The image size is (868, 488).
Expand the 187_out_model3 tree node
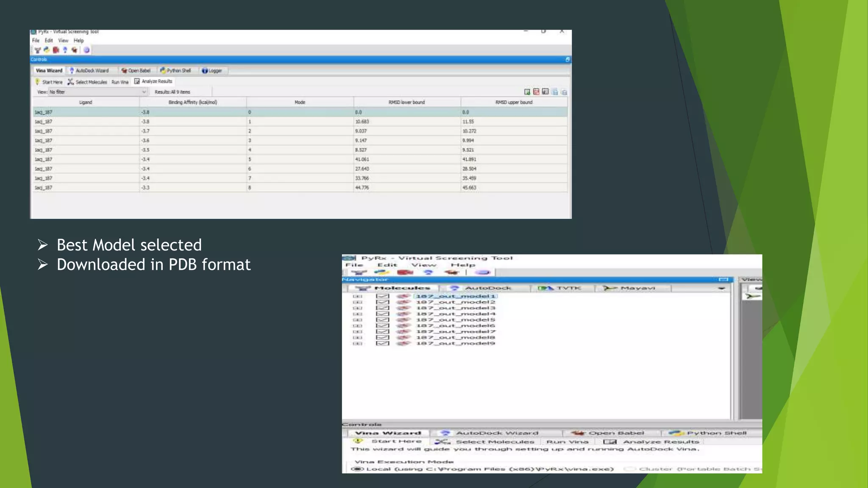coord(357,308)
